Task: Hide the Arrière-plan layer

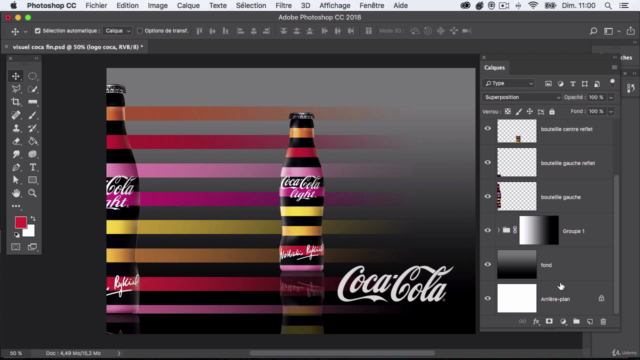Action: tap(488, 298)
